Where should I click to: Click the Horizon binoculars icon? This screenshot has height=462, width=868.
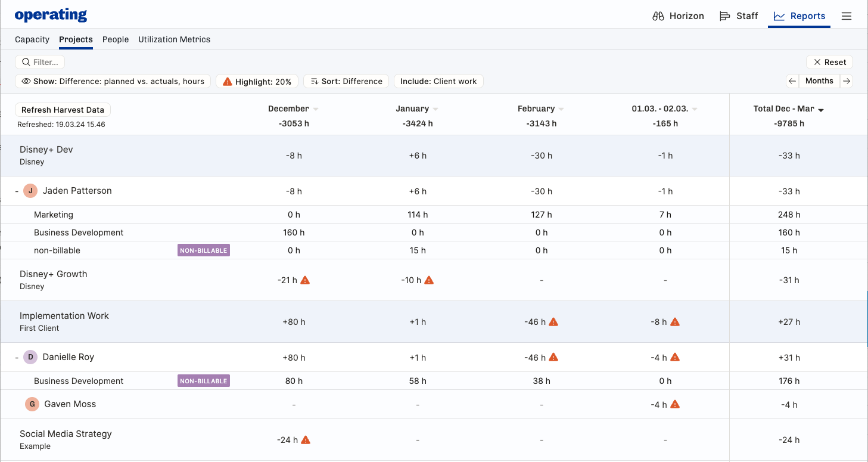point(658,16)
